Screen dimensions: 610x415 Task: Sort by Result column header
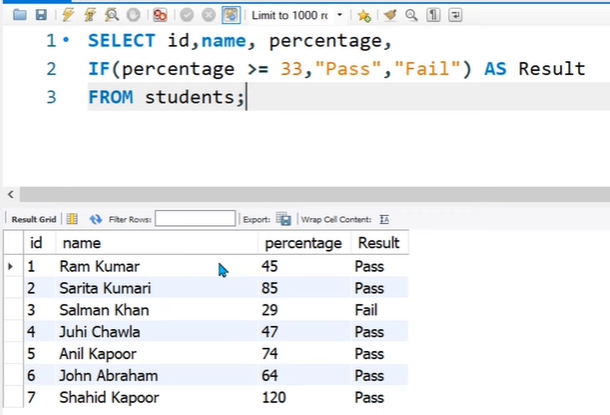click(x=379, y=243)
